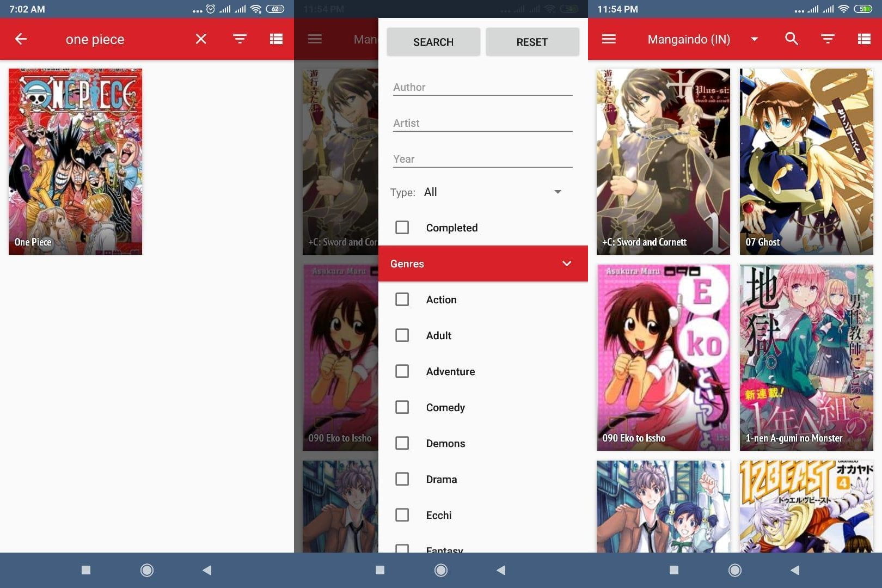Open filter icon in the one piece search screen
The height and width of the screenshot is (588, 882).
point(240,39)
